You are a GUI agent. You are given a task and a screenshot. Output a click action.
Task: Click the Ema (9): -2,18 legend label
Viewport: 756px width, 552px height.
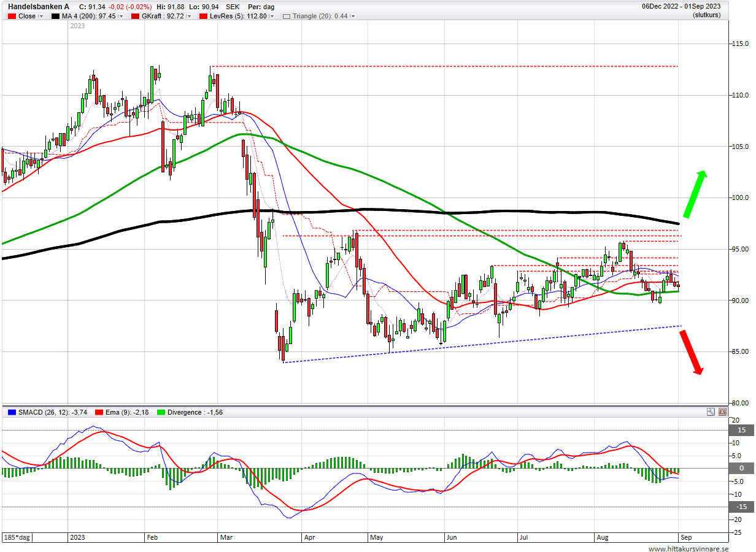coord(126,413)
